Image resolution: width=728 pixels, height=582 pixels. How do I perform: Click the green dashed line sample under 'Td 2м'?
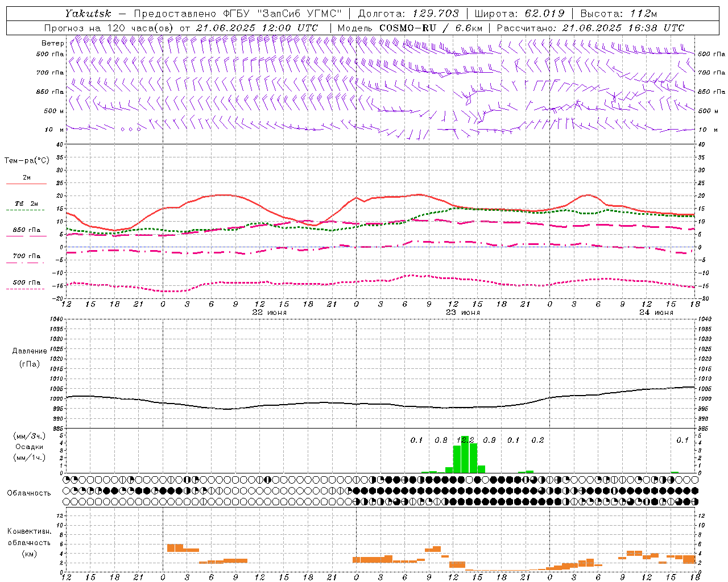point(25,210)
